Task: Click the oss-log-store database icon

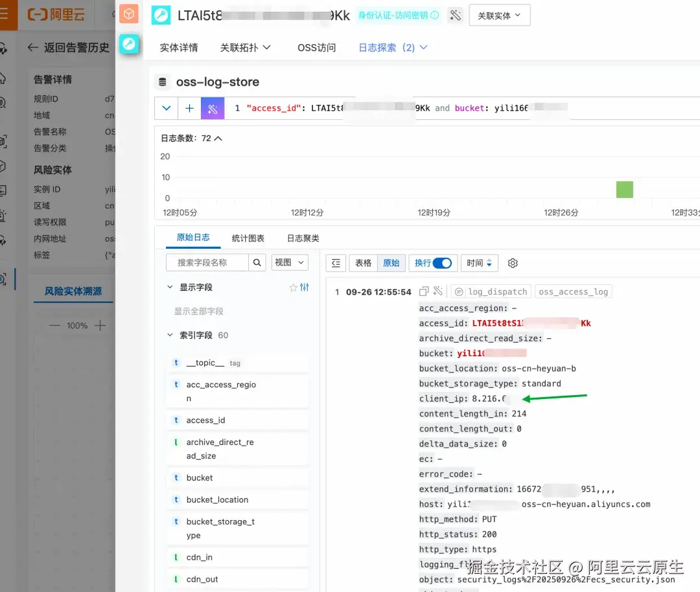Action: click(163, 82)
